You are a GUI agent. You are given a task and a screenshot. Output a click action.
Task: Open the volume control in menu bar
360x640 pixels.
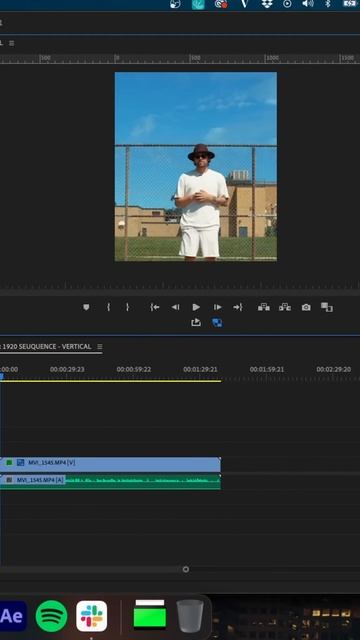click(x=308, y=4)
